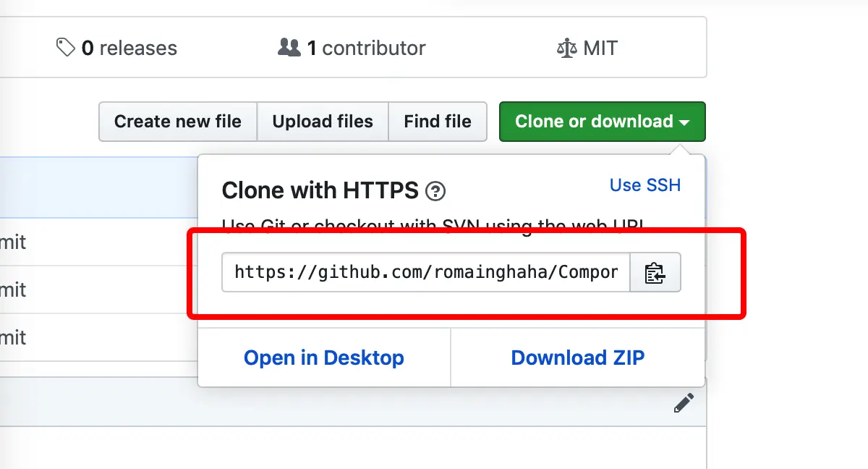This screenshot has height=469, width=868.
Task: Copy the URL with the clipboard icon
Action: click(x=655, y=272)
